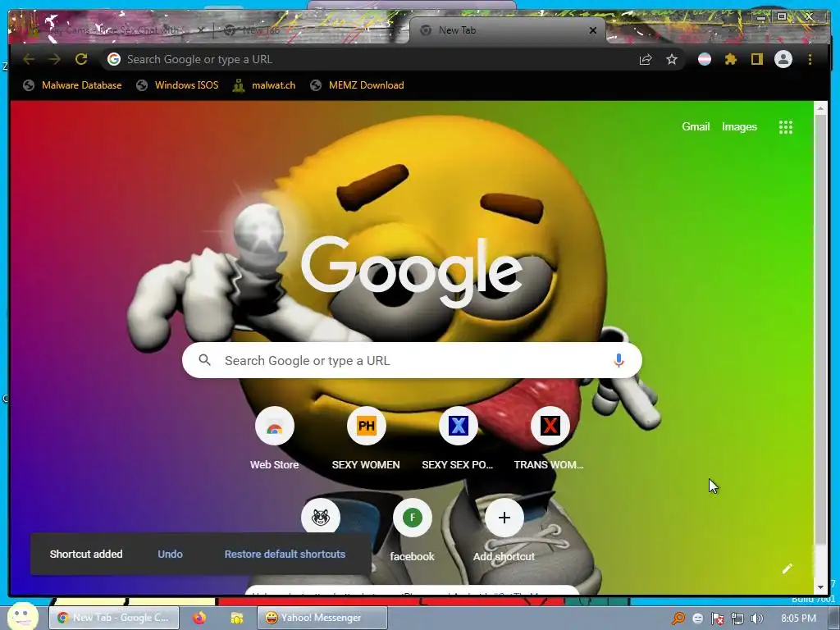Screen dimensions: 840x630
Task: Reload the page with the refresh icon
Action: (x=81, y=59)
